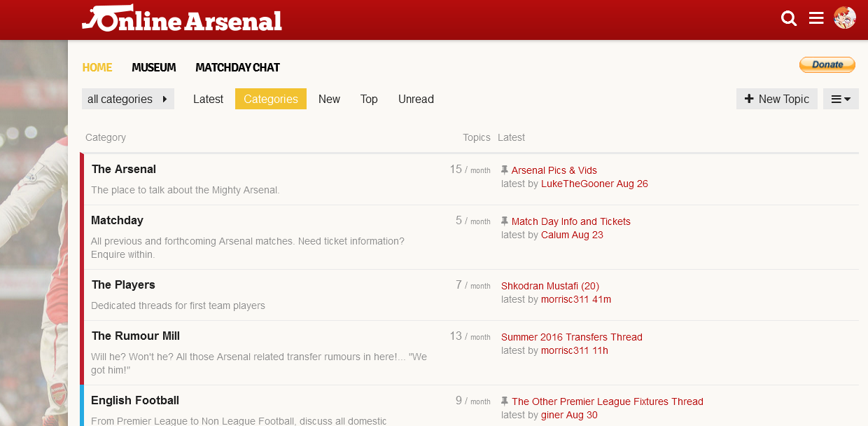The image size is (868, 426).
Task: Visit LukeTheGooner's profile link
Action: [x=577, y=184]
